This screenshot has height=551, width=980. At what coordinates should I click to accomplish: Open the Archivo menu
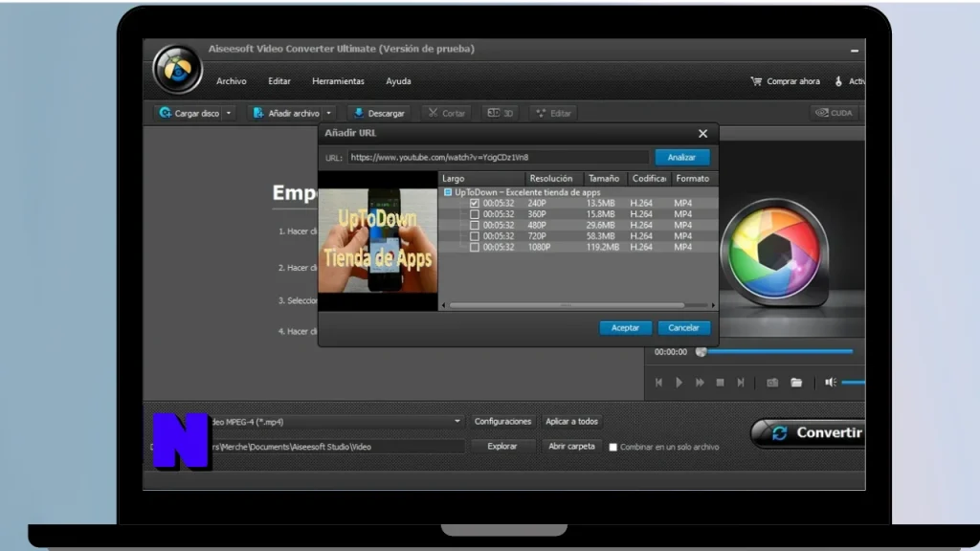pyautogui.click(x=232, y=81)
